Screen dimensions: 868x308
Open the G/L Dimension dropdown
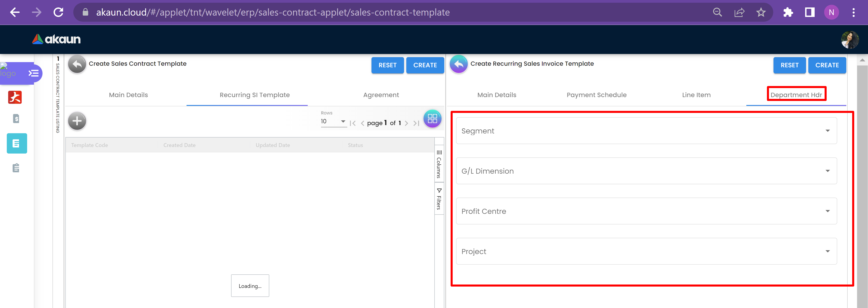(x=646, y=171)
